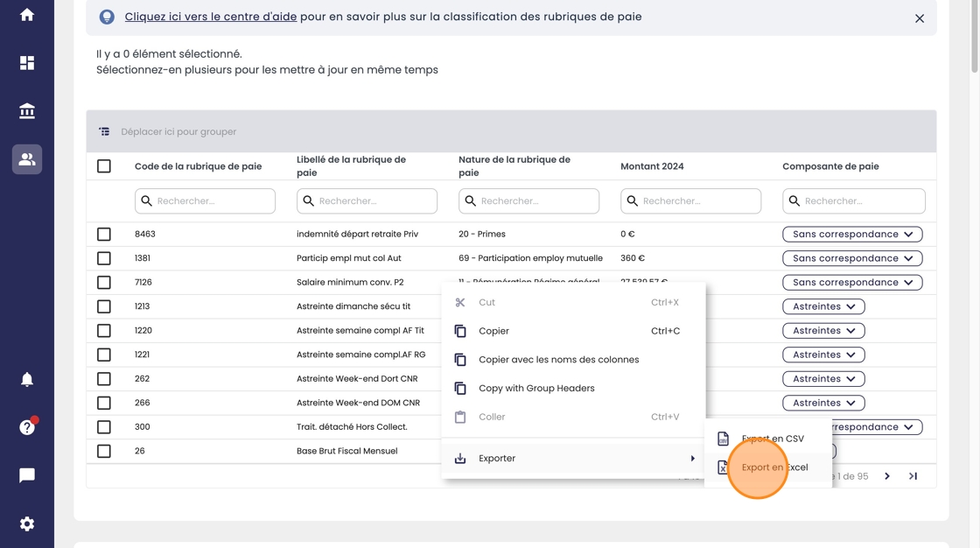Go to the next table page
Screen dimensions: 980x548
[x=887, y=476]
